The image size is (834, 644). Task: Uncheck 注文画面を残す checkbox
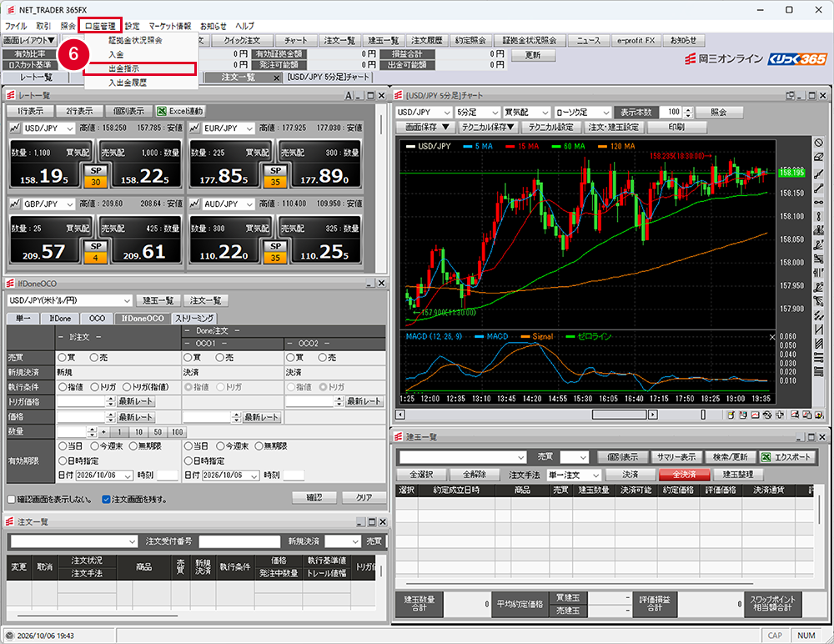coord(106,499)
